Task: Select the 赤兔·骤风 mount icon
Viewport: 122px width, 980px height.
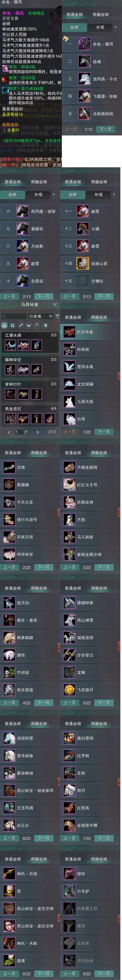Action: tap(84, 44)
